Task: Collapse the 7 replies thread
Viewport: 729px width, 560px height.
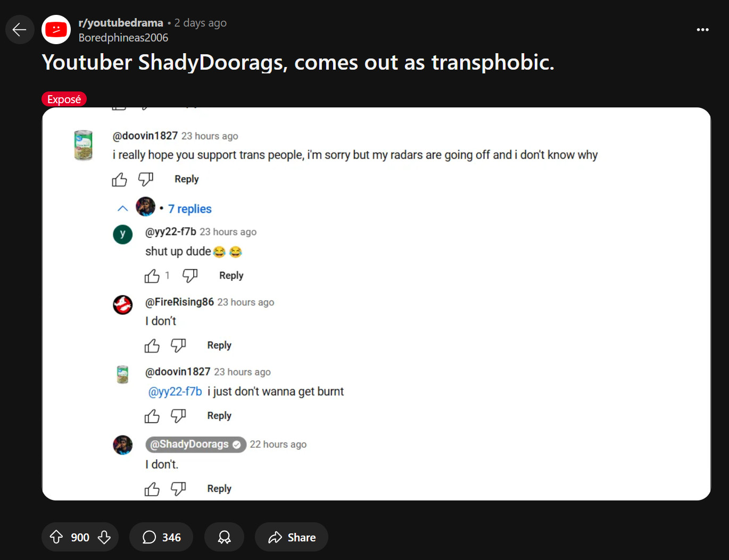Action: (x=122, y=208)
